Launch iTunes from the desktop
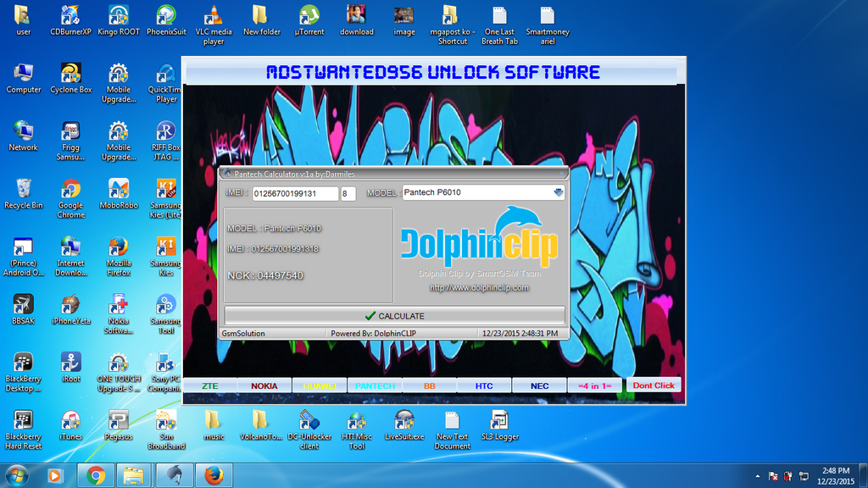This screenshot has height=488, width=868. pos(70,424)
